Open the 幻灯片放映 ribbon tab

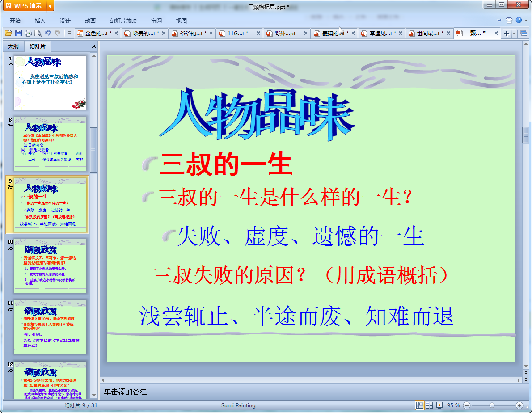point(123,21)
